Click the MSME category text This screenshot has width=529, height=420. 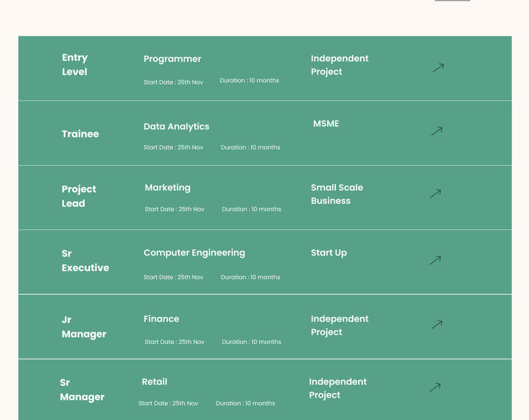[x=326, y=124]
